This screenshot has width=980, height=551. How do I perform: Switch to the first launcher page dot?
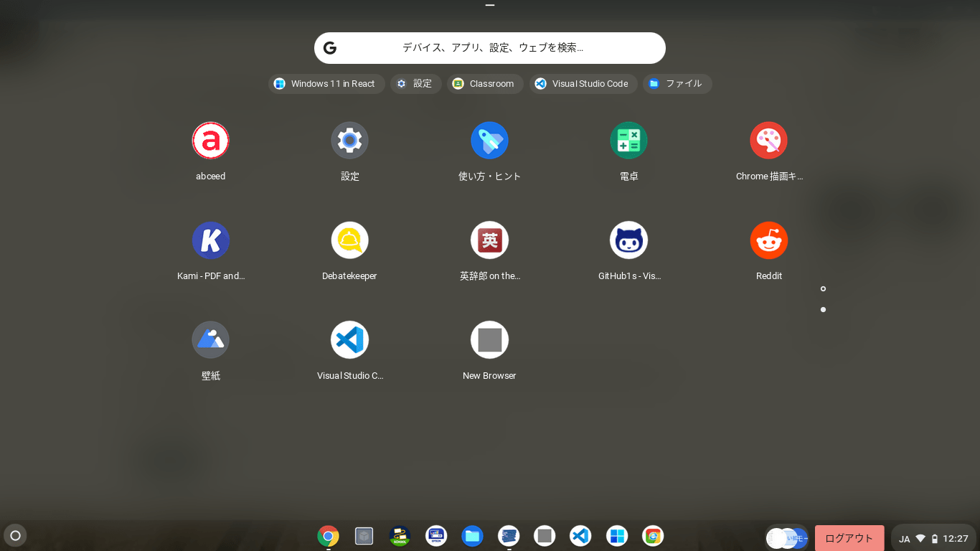point(823,288)
